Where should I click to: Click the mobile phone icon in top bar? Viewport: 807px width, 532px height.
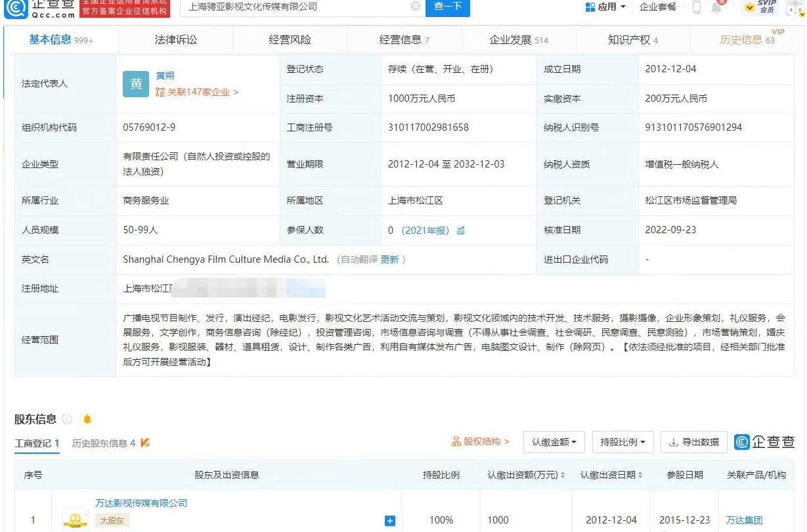pos(696,8)
